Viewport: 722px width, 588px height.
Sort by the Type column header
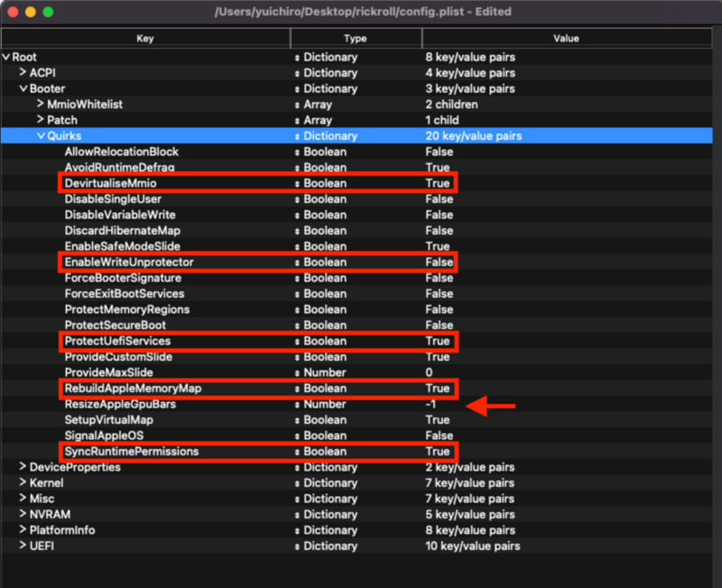point(356,38)
